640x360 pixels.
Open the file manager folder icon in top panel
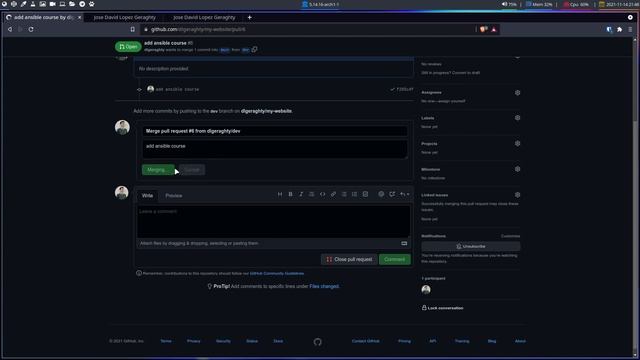click(x=72, y=4)
